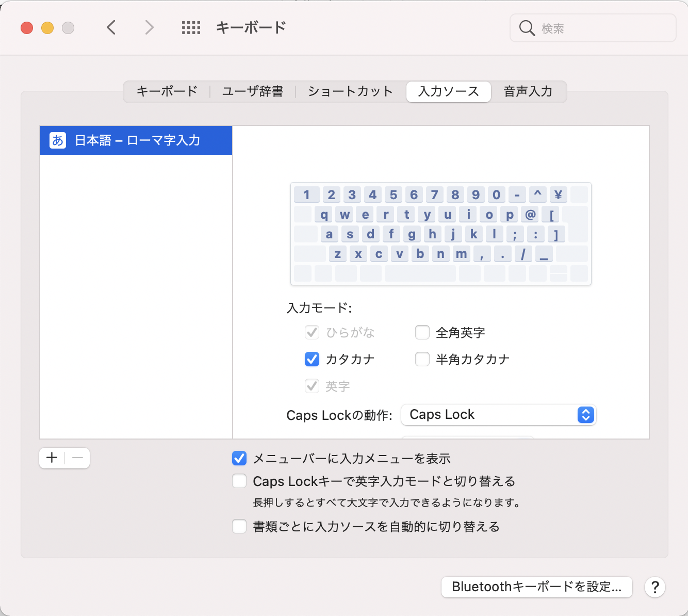The width and height of the screenshot is (688, 616).
Task: Enable the 全角英字 input mode
Action: click(422, 332)
